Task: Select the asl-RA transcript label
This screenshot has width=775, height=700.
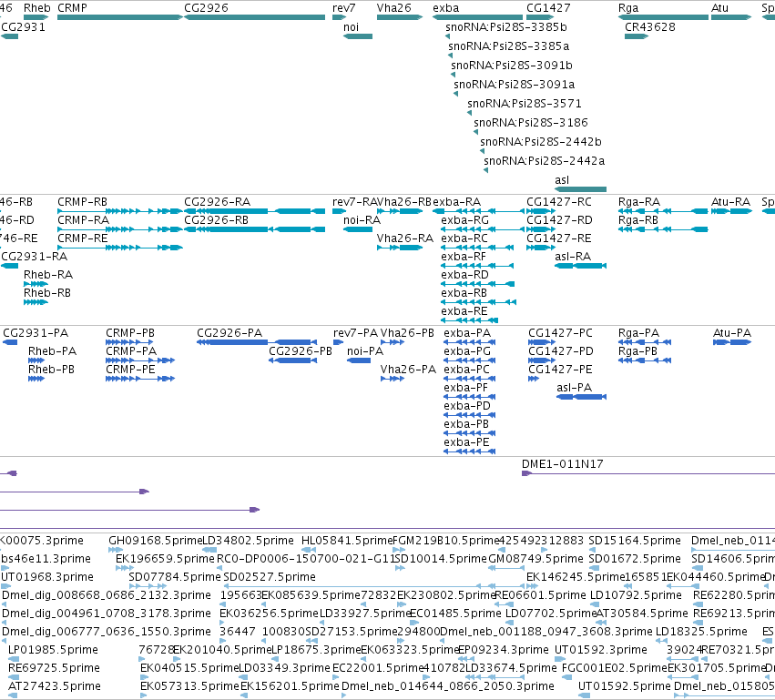Action: 573,257
